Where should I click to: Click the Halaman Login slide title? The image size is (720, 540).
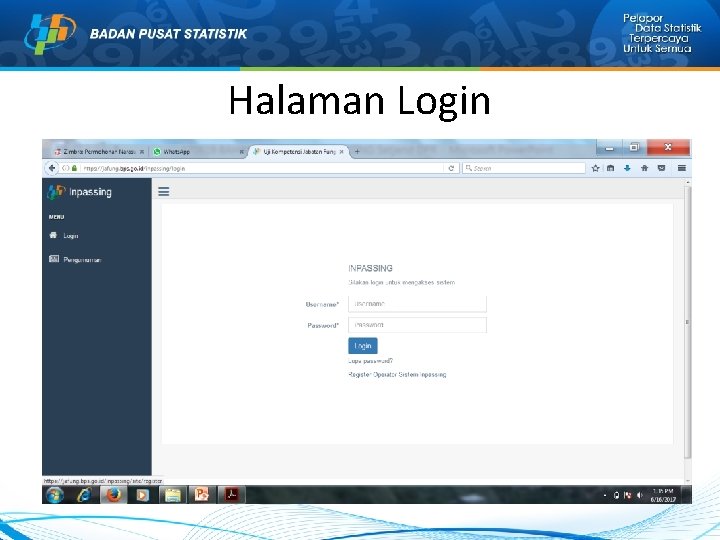click(360, 100)
